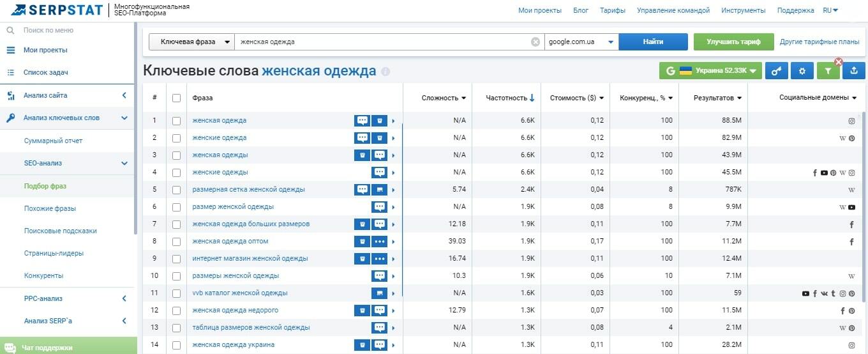Screen dimensions: 868x354
Task: Click the shop icon in the 'женская одежда недорого' row
Action: pyautogui.click(x=363, y=310)
